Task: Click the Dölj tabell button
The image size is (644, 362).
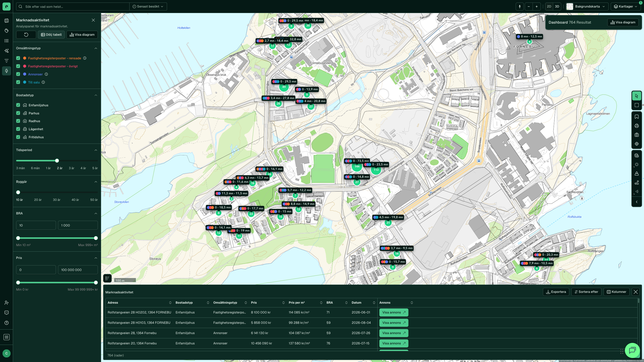Action: pos(51,35)
